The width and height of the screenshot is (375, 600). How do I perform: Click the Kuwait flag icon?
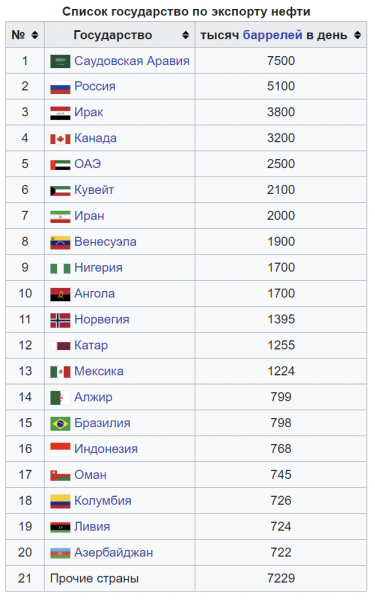60,191
